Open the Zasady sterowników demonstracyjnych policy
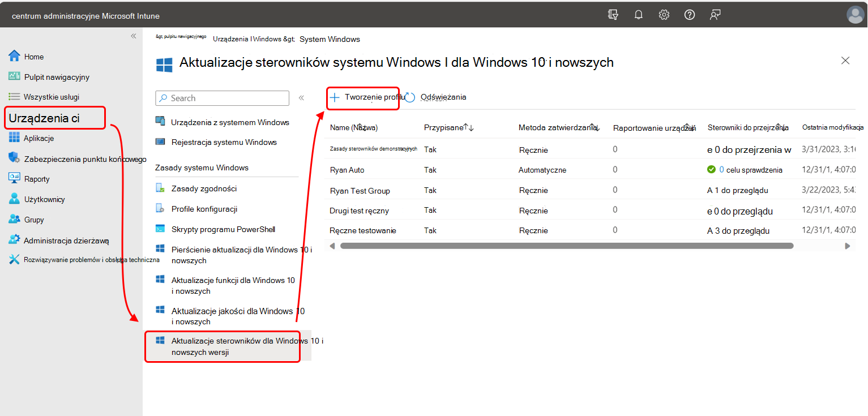Screen dimensions: 868x416 (x=374, y=149)
